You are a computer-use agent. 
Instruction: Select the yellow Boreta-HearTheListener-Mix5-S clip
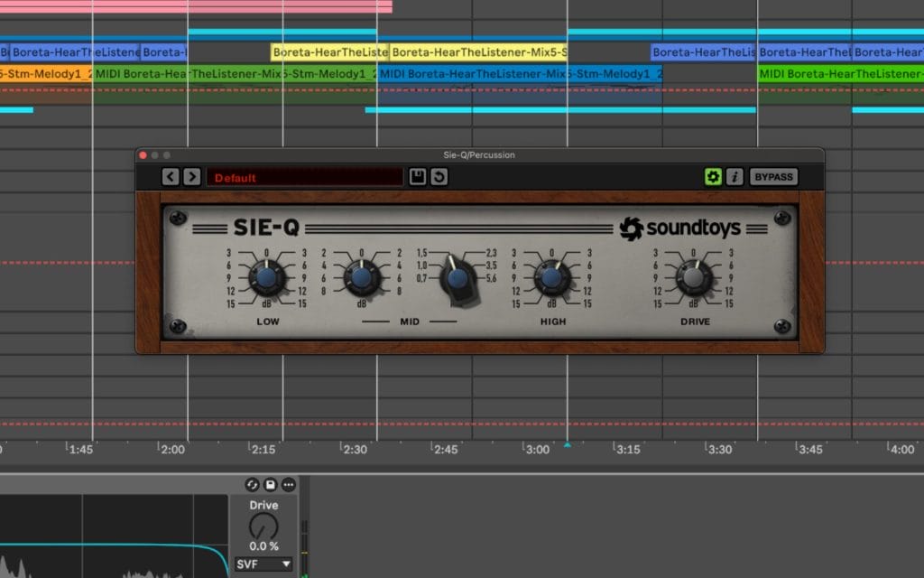(478, 52)
